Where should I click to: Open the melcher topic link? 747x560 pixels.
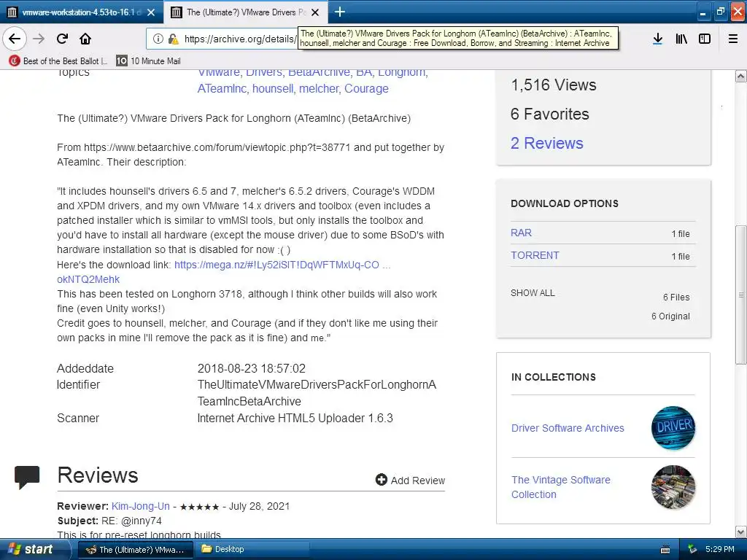click(319, 88)
